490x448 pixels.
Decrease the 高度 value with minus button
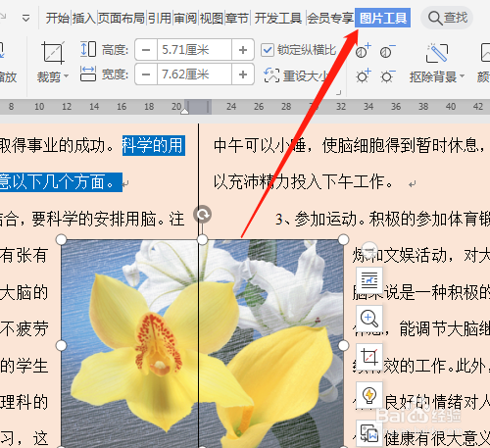[146, 50]
